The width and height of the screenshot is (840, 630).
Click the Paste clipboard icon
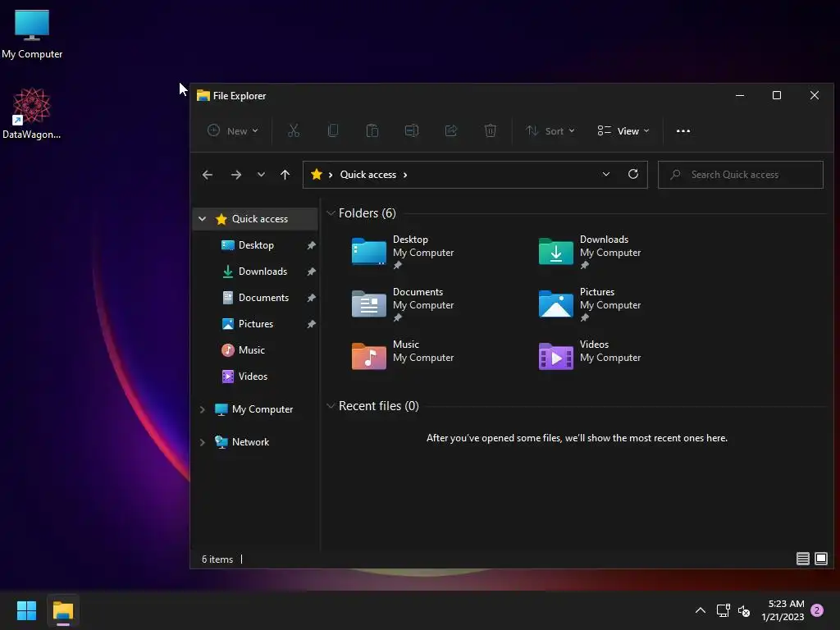click(x=372, y=130)
